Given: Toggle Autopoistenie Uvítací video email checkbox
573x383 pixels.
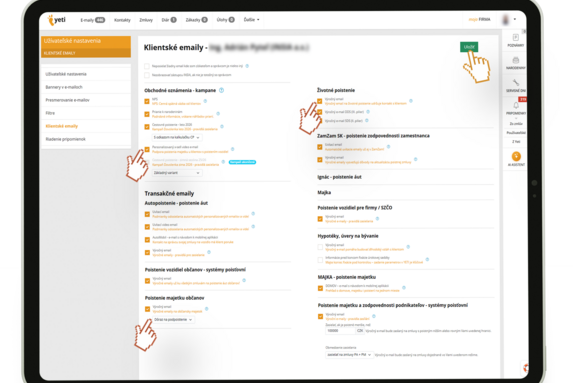Looking at the screenshot, I should (147, 227).
